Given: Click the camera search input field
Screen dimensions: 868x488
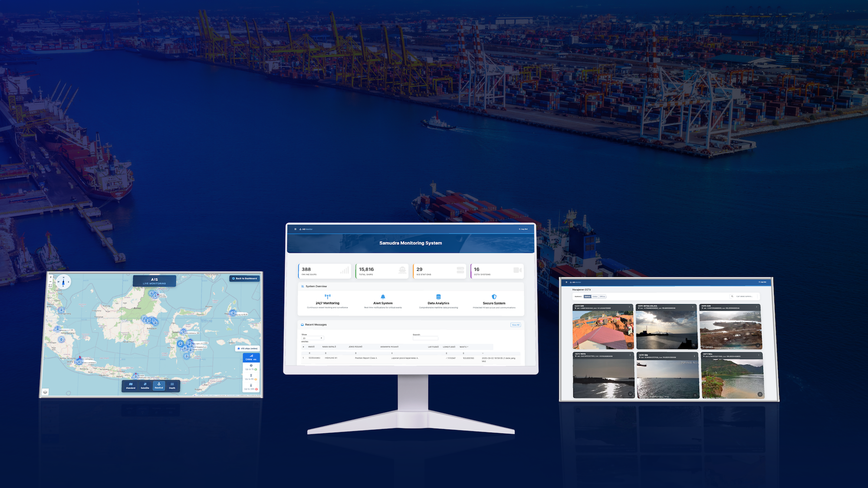Looking at the screenshot, I should point(745,296).
